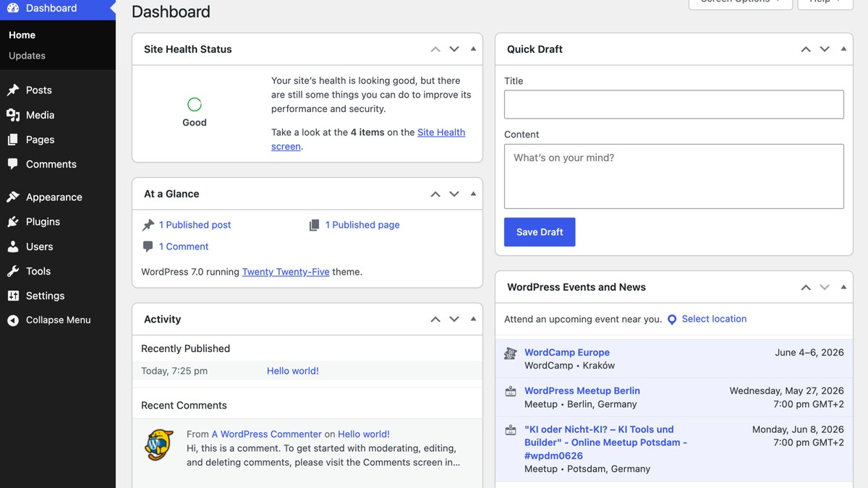The height and width of the screenshot is (488, 868).
Task: Open the Twenty Twenty-Five theme link
Action: (x=286, y=272)
